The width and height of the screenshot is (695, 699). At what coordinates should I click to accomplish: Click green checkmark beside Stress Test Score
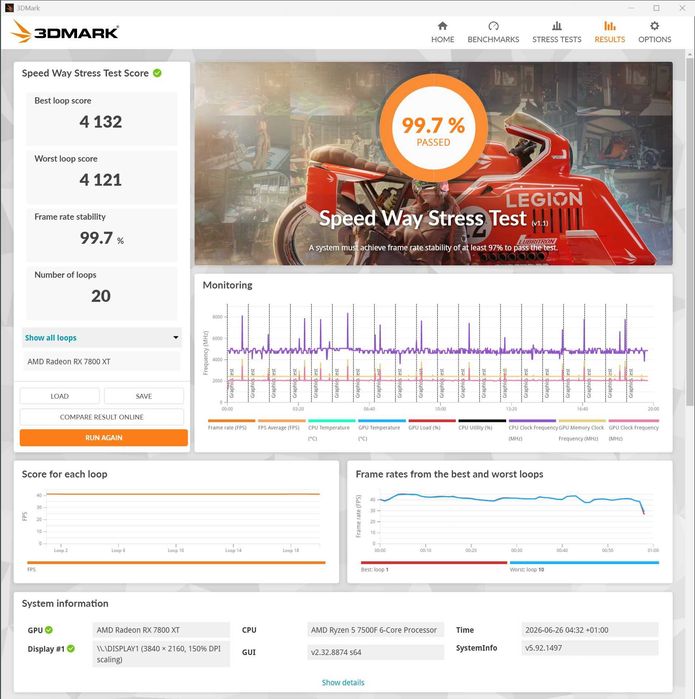pos(157,73)
